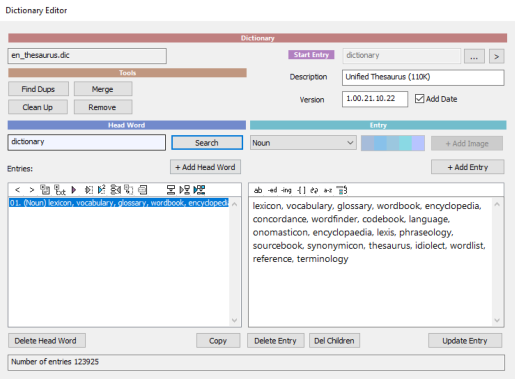Select the '01. (Noun) lexicon' entry in list
The image size is (515, 379).
[119, 203]
